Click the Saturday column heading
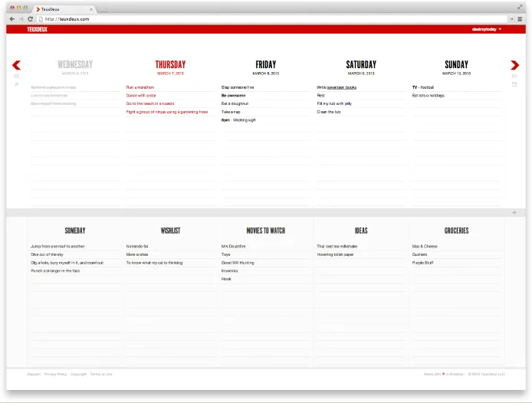Screen dimensions: 532x403 point(361,64)
